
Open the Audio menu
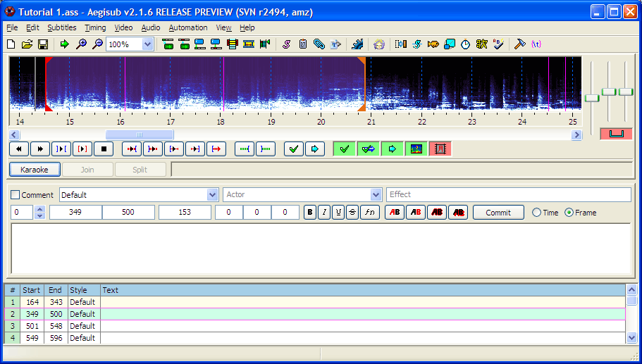(151, 28)
